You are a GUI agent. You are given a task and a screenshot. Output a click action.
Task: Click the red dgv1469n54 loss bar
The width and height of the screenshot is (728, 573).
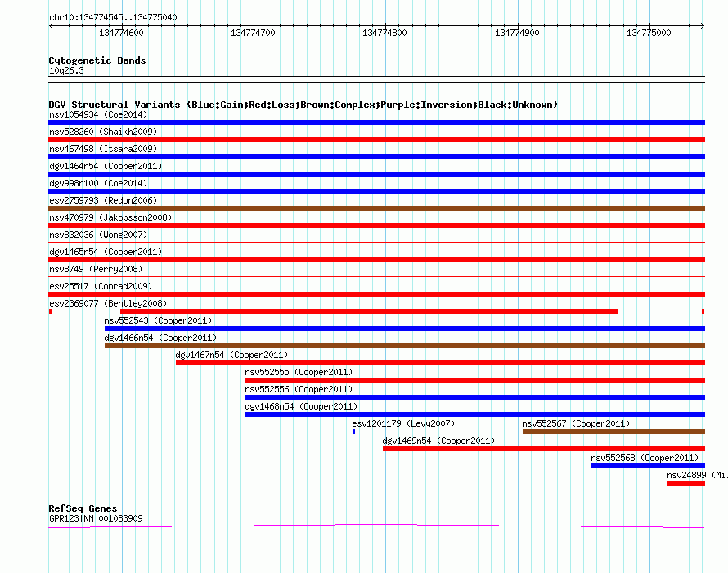544,449
